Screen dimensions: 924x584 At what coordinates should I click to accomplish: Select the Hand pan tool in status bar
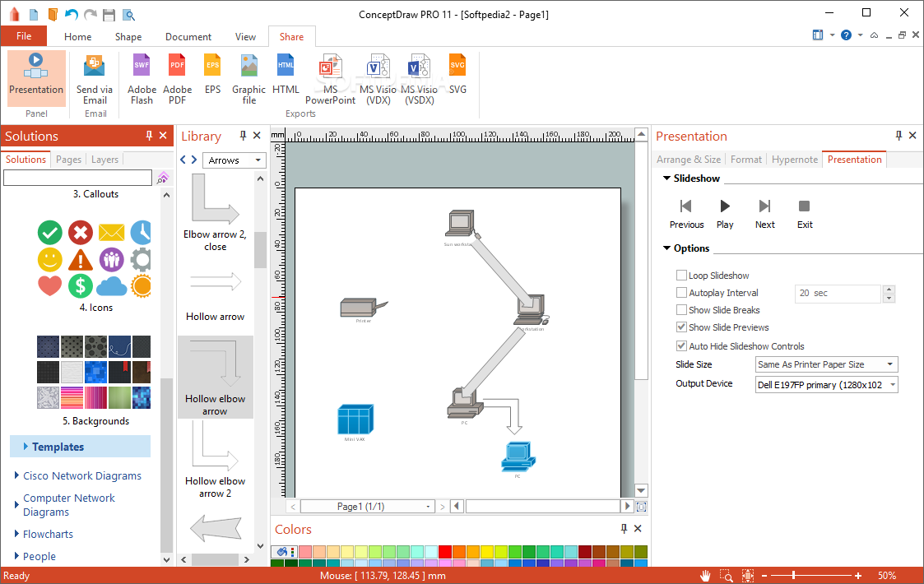click(705, 576)
